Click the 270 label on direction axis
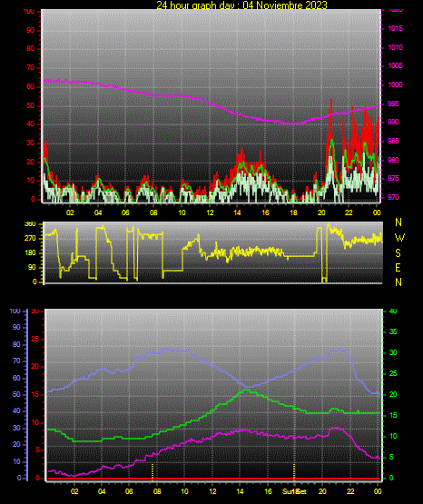 (31, 239)
